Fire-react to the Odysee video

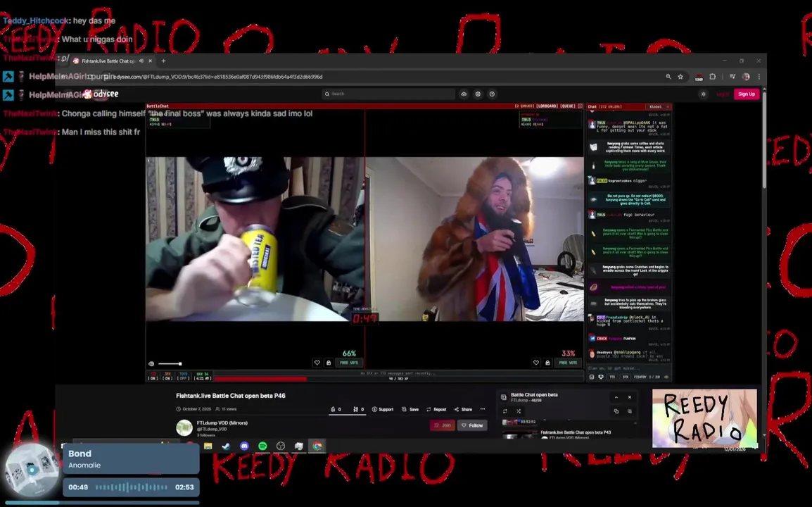pos(336,410)
